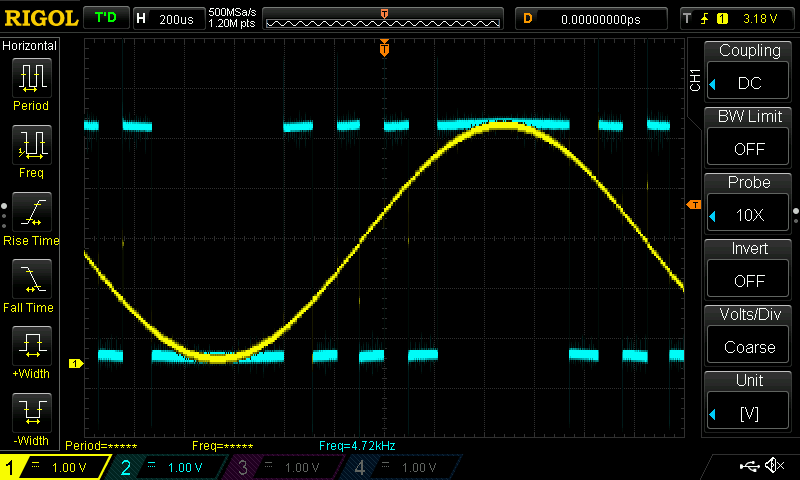Click the waveform memory overview bar
800x480 pixels.
[384, 19]
